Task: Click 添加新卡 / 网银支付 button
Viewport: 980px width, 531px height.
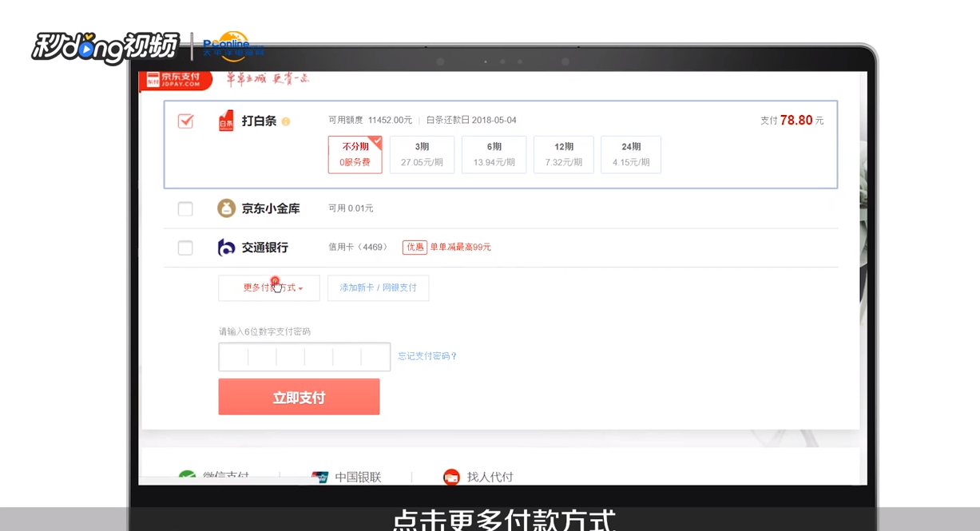Action: [x=379, y=288]
